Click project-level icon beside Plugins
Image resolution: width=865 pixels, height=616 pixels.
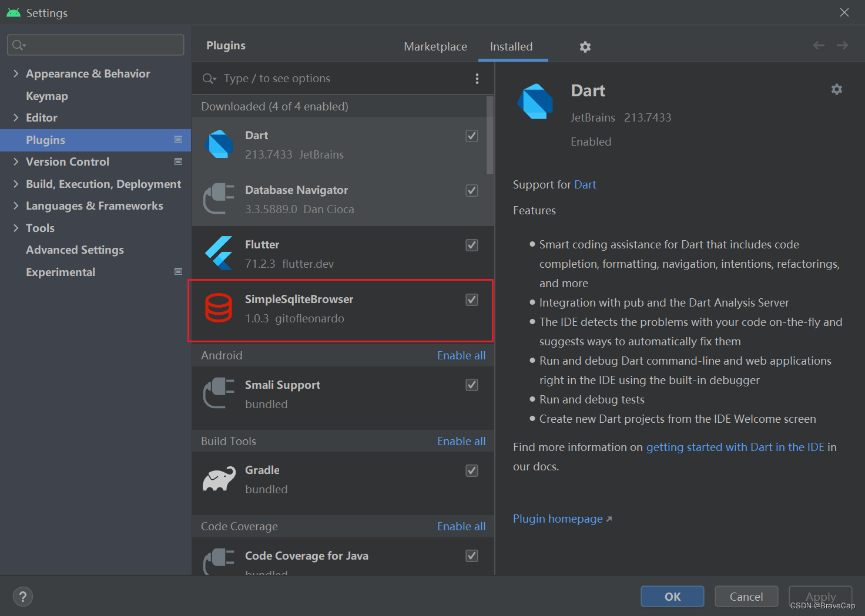tap(179, 140)
